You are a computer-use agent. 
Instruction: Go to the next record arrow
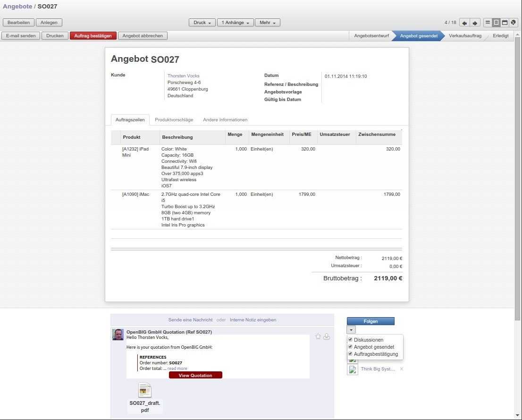coord(475,23)
